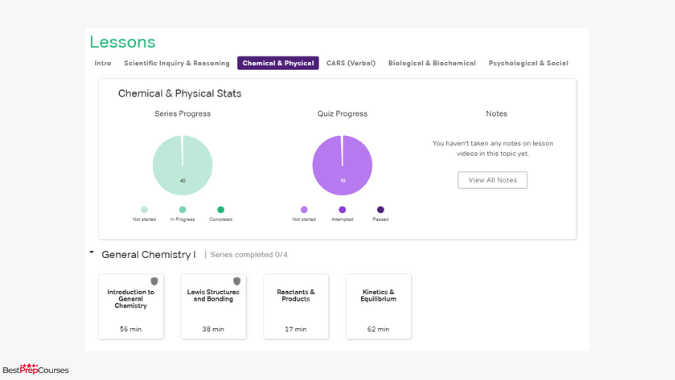Click the 'Passed' legend dot
Image resolution: width=675 pixels, height=380 pixels.
[381, 210]
